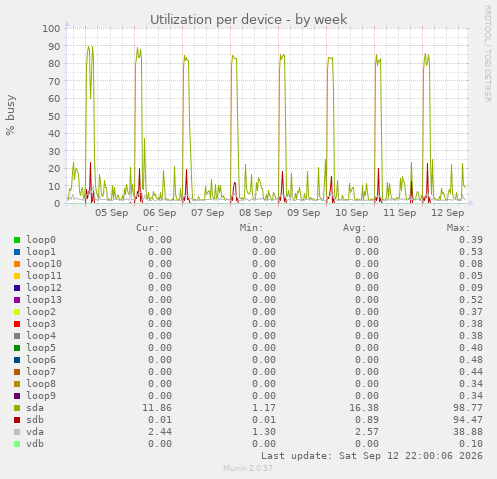The width and height of the screenshot is (497, 479).
Task: Click the 'Avg:' column header
Action: coord(355,228)
